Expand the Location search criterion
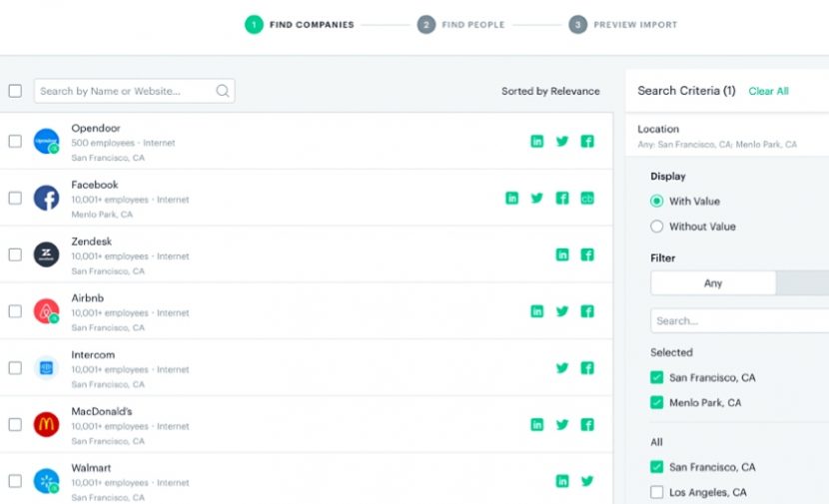829x504 pixels. coord(727,136)
